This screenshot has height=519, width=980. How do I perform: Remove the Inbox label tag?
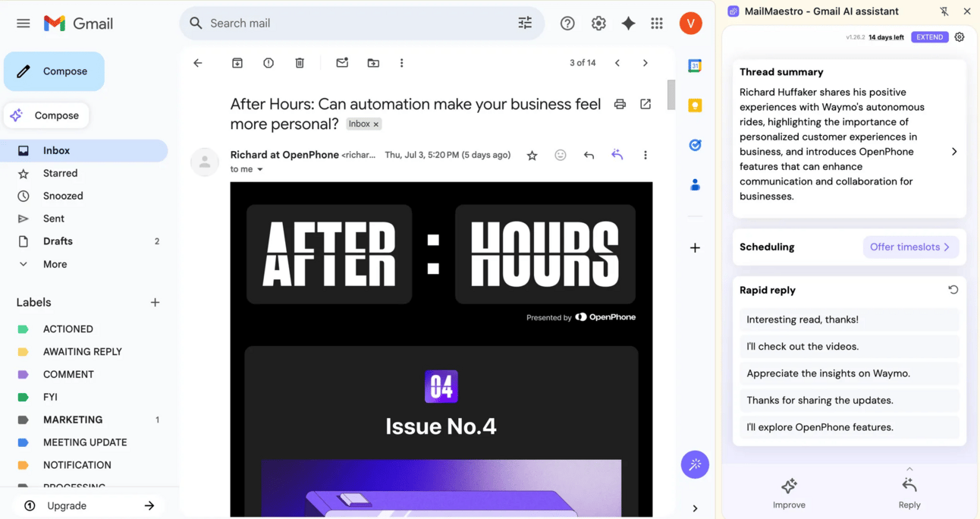point(375,124)
